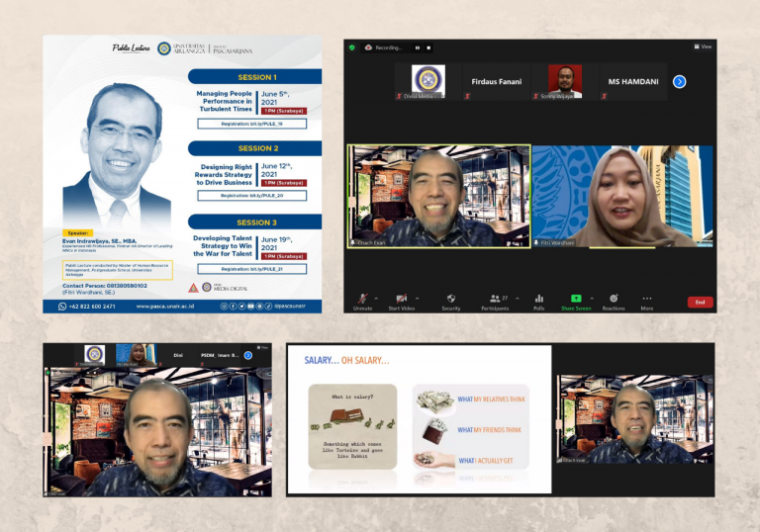Select the Sonny Wijaya participant thumbnail
The image size is (760, 532).
565,79
